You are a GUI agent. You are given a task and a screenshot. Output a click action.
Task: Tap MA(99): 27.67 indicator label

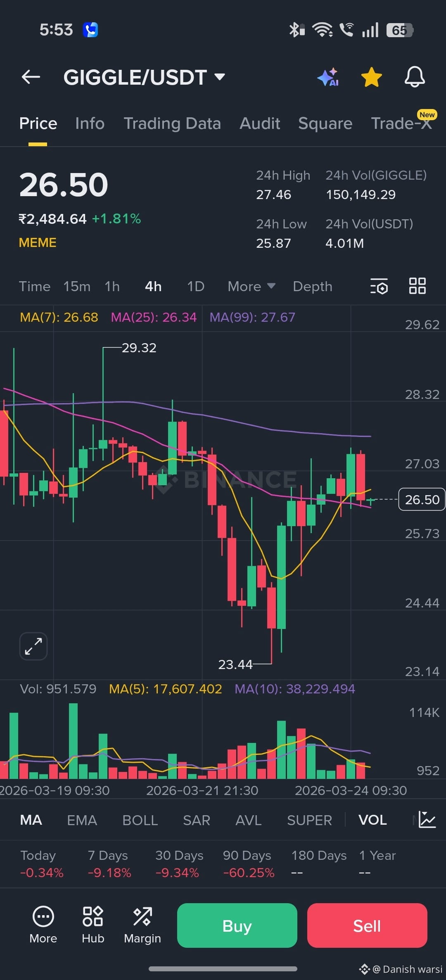coord(252,317)
